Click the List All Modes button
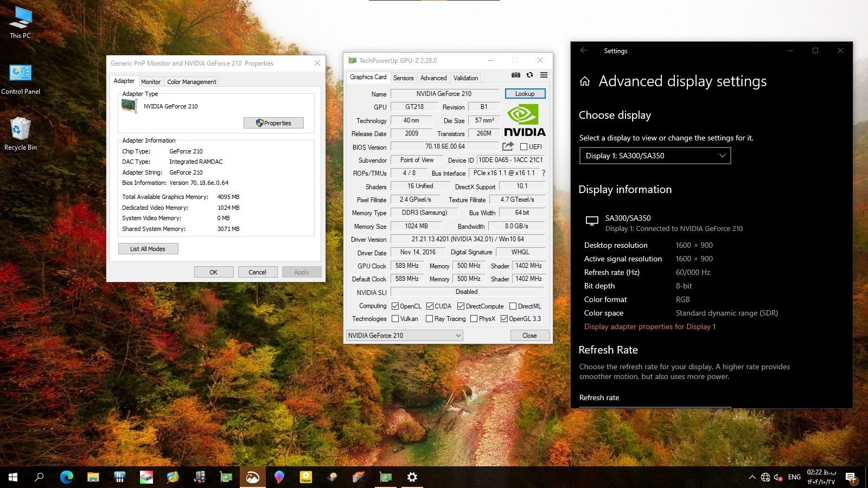Screen dimensions: 868x488 148,249
